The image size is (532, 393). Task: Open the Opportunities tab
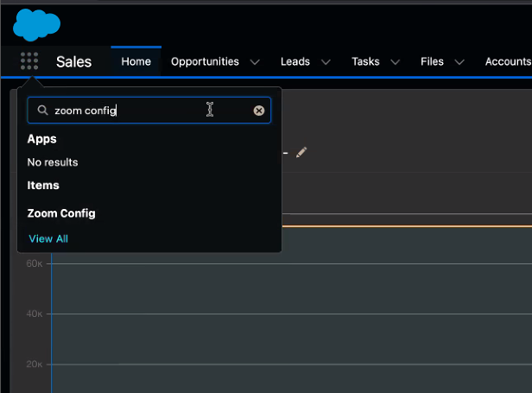[x=205, y=61]
